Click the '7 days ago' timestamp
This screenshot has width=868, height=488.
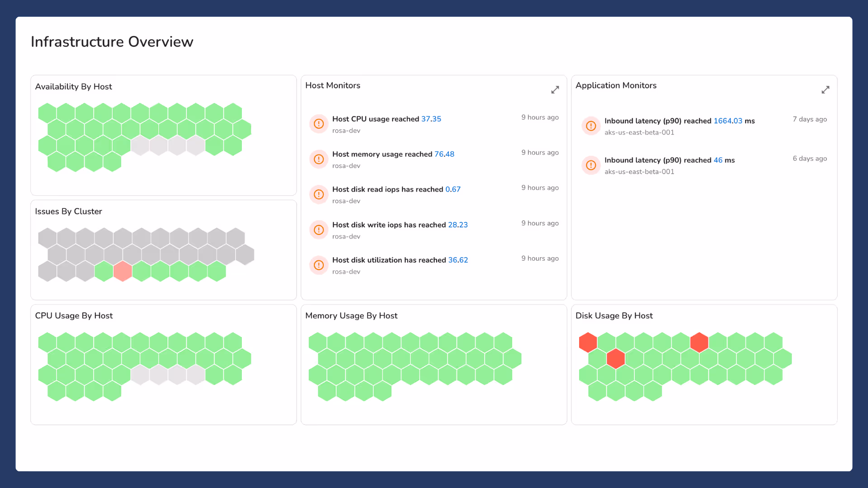810,119
